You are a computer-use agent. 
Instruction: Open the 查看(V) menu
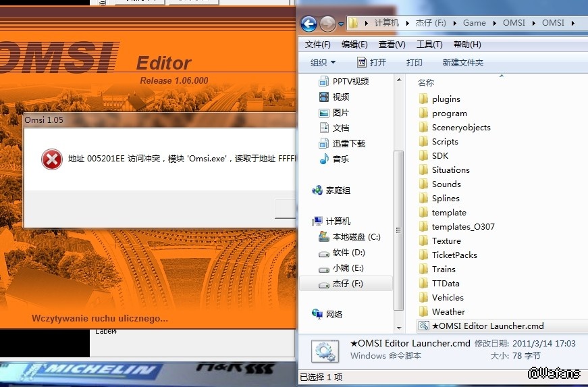coord(392,45)
